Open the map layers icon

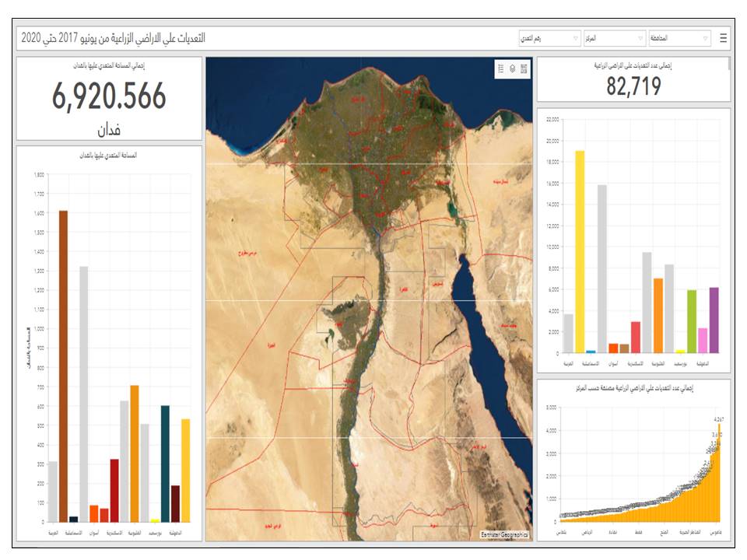(x=513, y=68)
